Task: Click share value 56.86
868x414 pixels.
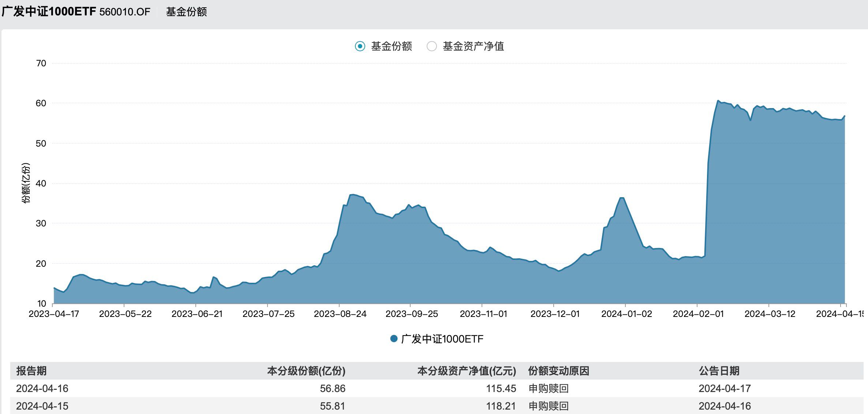Action: pyautogui.click(x=333, y=388)
